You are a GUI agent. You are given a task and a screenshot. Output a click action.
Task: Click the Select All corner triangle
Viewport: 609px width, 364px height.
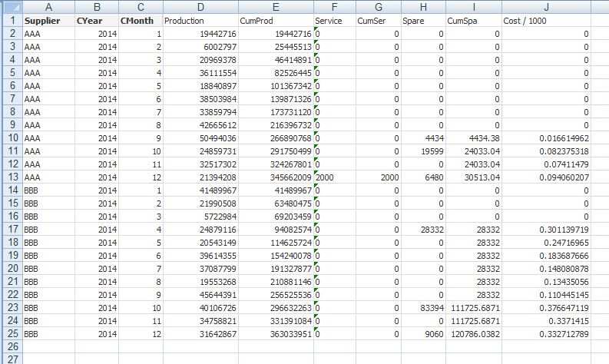point(12,7)
